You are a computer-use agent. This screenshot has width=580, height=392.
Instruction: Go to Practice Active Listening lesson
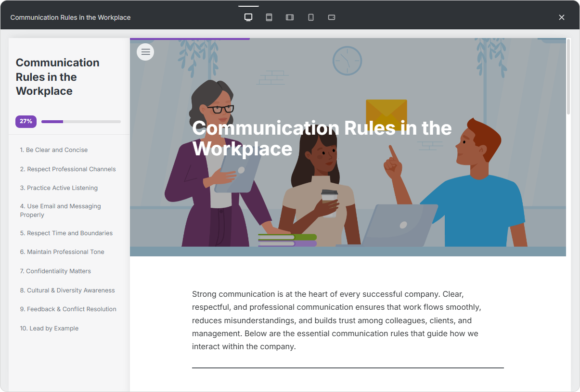pos(59,188)
